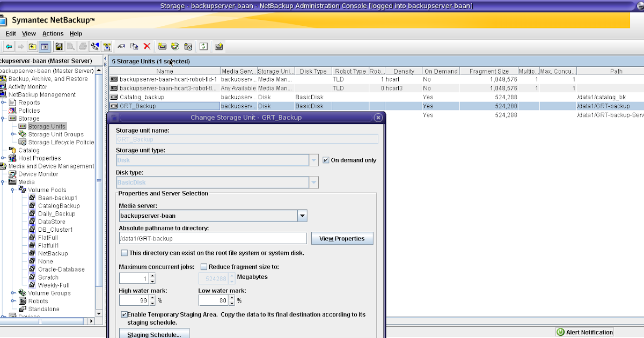644x338 pixels.
Task: Click the new storage unit group icon
Action: point(175,47)
